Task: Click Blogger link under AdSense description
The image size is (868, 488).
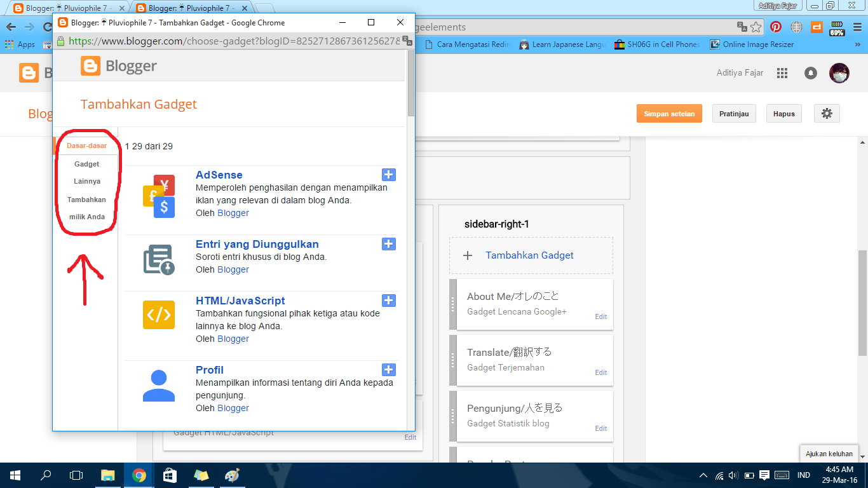Action: pos(233,213)
